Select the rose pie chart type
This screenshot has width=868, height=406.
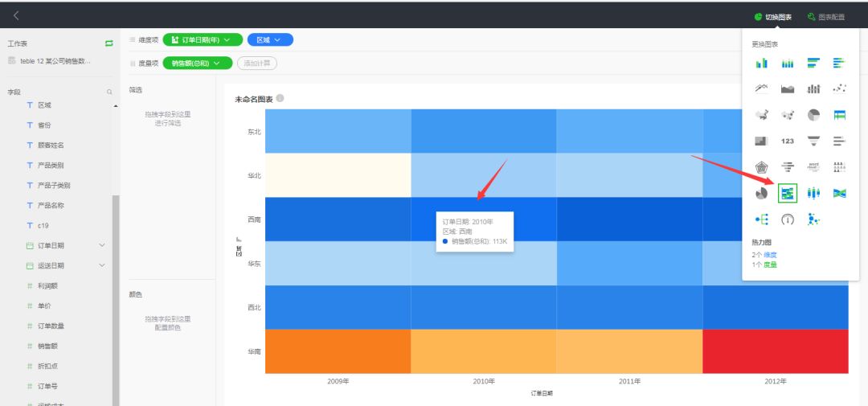[761, 193]
